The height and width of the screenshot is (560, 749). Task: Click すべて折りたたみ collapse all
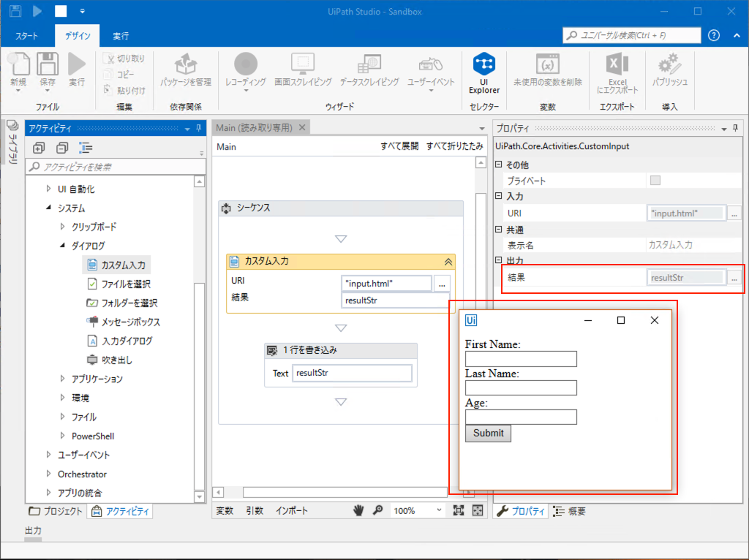pyautogui.click(x=454, y=146)
